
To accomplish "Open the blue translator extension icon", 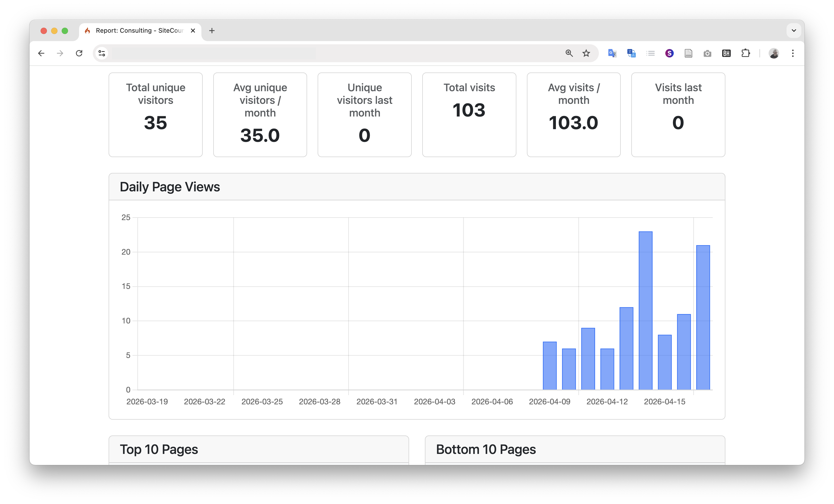I will pyautogui.click(x=631, y=53).
